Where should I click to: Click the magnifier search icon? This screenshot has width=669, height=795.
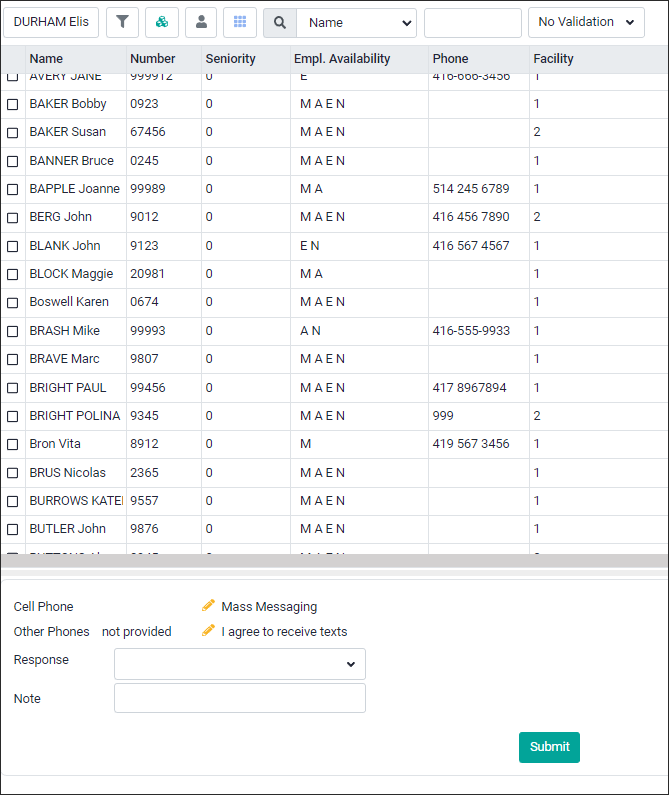click(x=280, y=22)
